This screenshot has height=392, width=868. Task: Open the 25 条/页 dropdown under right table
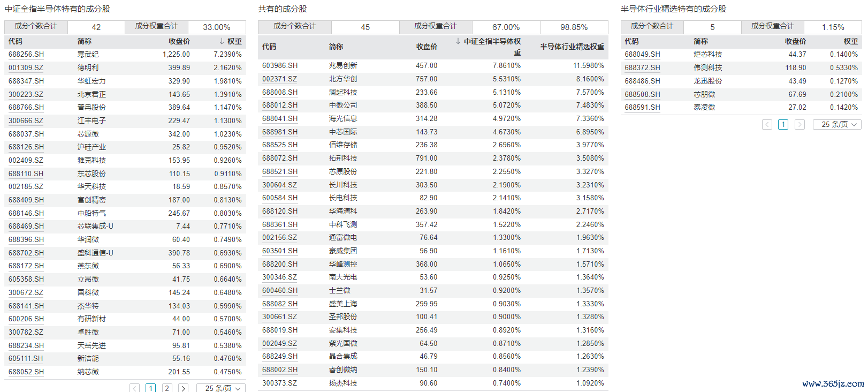click(x=837, y=124)
